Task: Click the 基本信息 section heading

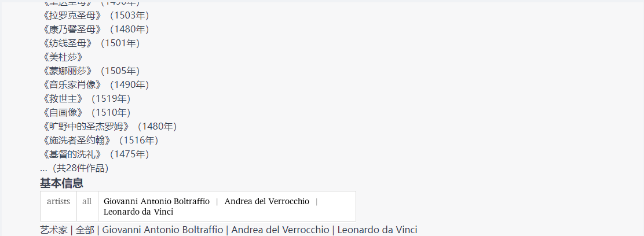Action: click(x=61, y=183)
